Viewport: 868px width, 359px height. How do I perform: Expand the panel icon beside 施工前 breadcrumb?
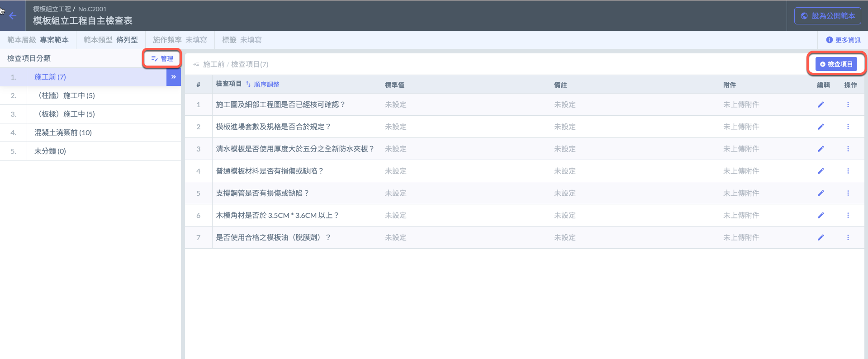tap(196, 64)
